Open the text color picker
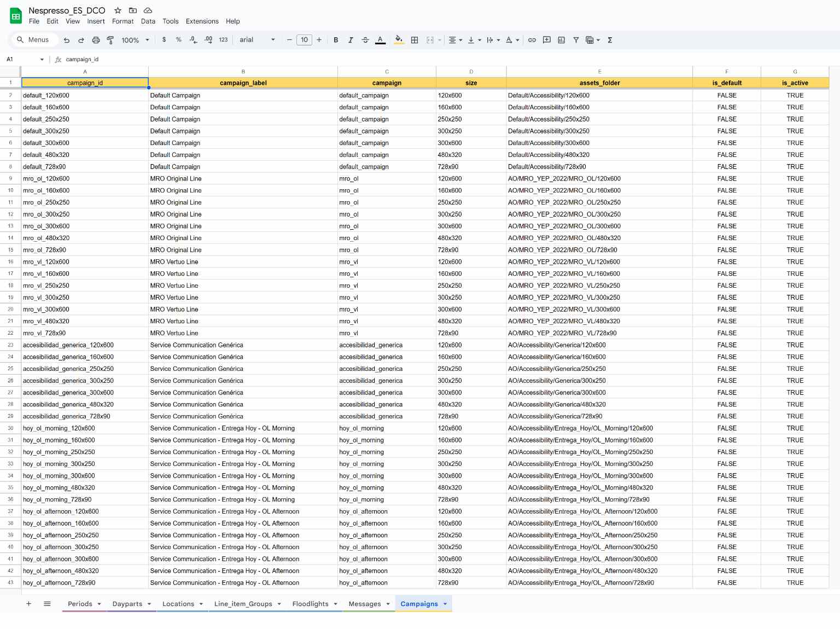This screenshot has width=840, height=629. pos(380,40)
